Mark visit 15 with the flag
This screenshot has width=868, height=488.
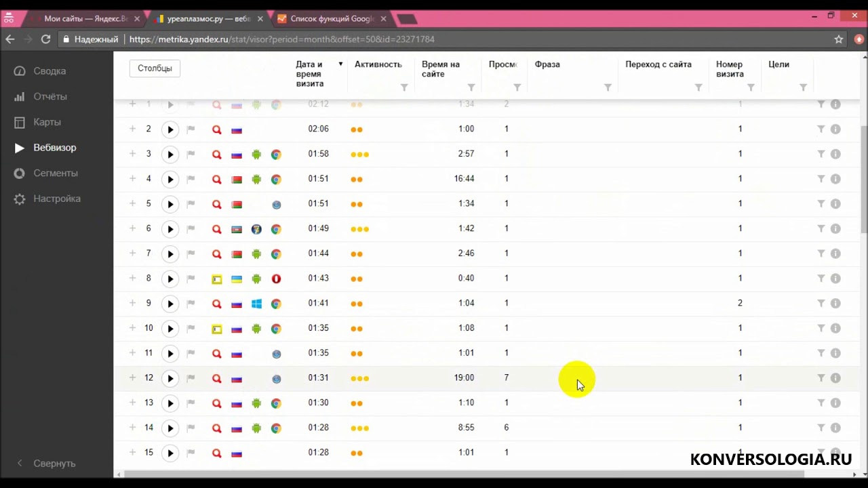[191, 453]
